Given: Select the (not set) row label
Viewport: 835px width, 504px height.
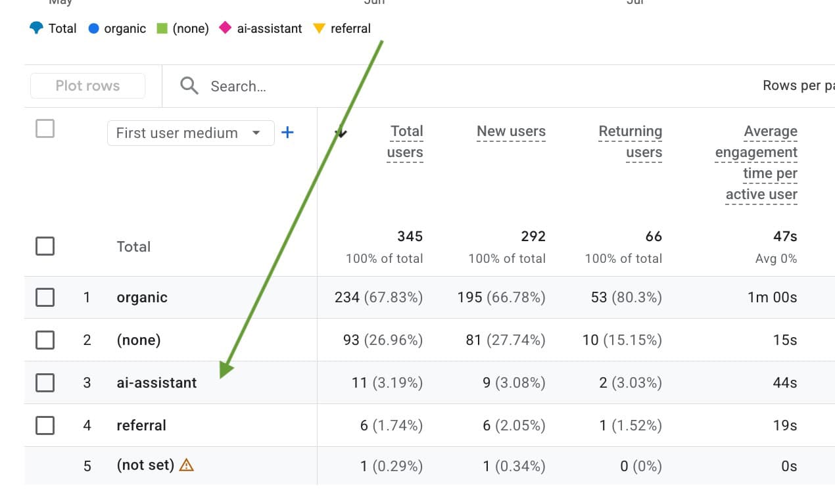Looking at the screenshot, I should tap(145, 465).
